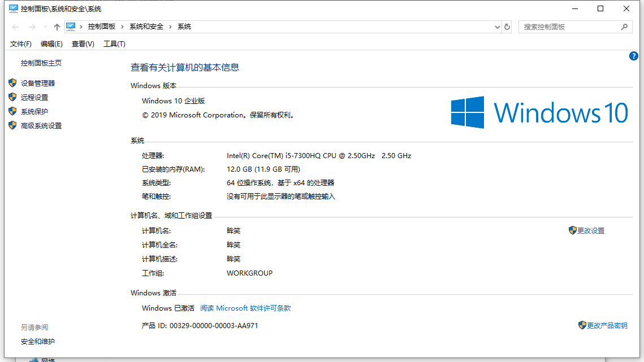Expand the chevron after 系统和安全 breadcrumb
The image size is (644, 362).
coord(171,27)
